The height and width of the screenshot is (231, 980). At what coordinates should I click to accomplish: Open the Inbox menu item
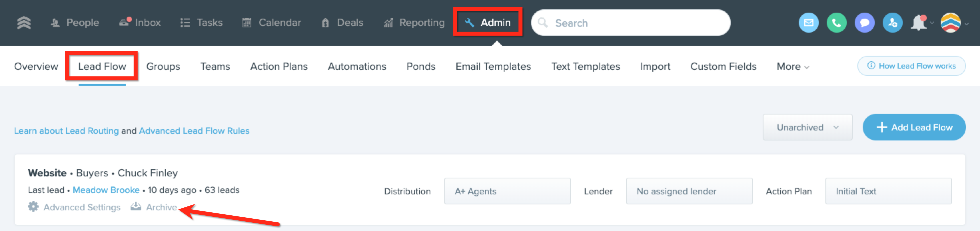click(x=140, y=23)
